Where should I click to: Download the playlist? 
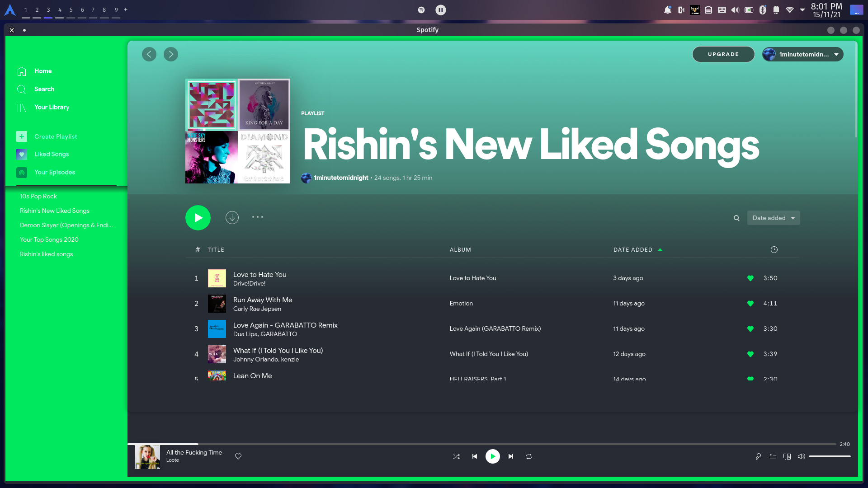[x=232, y=217]
